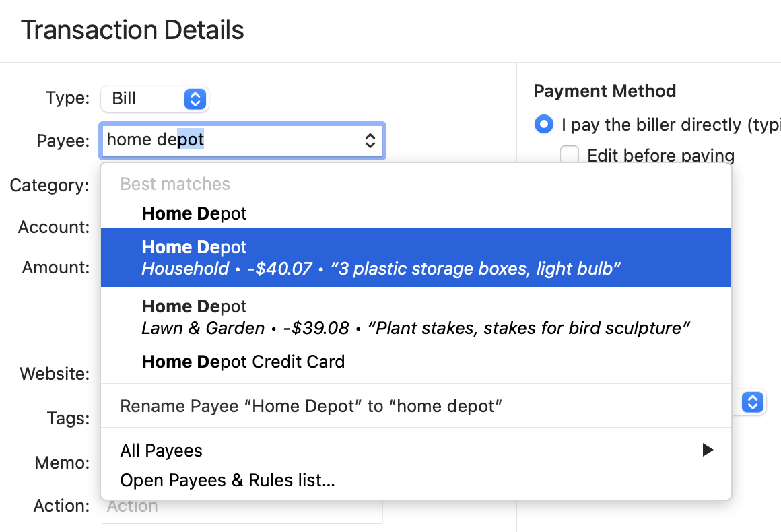781x532 pixels.
Task: Click the All Payees submenu arrow
Action: pyautogui.click(x=708, y=451)
